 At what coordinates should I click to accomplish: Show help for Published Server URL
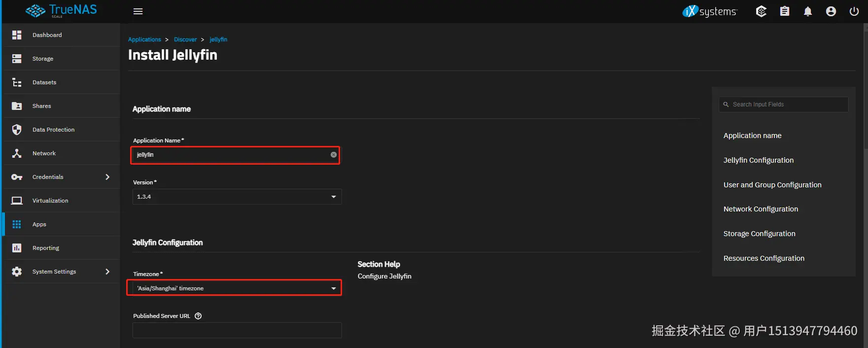[198, 316]
